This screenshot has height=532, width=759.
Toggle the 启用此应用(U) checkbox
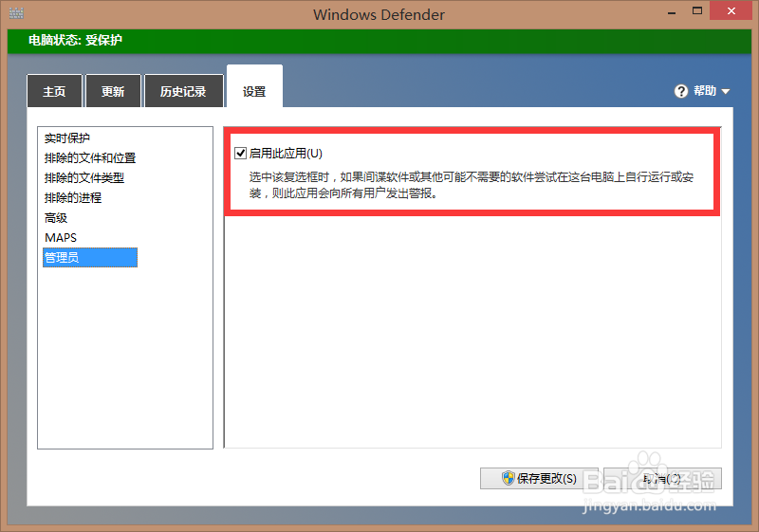[241, 154]
